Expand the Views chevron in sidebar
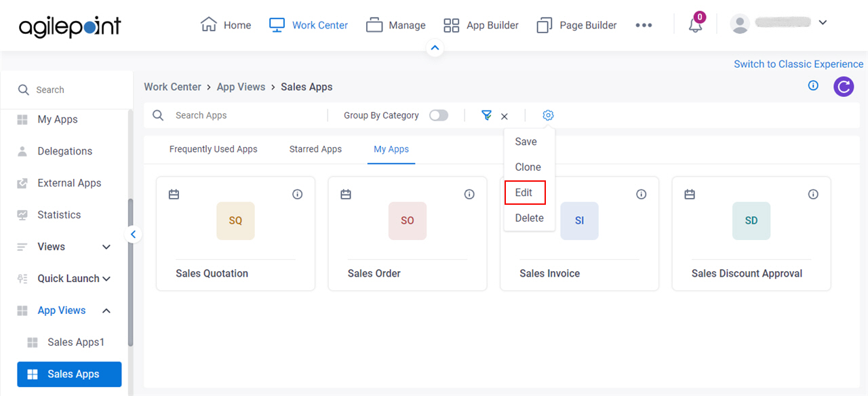 tap(106, 247)
